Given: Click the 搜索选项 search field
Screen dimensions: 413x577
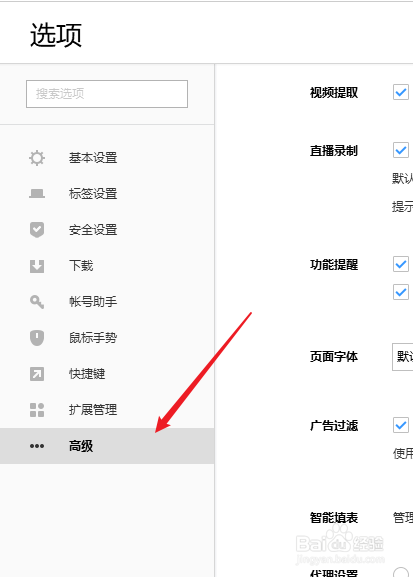Looking at the screenshot, I should 107,94.
